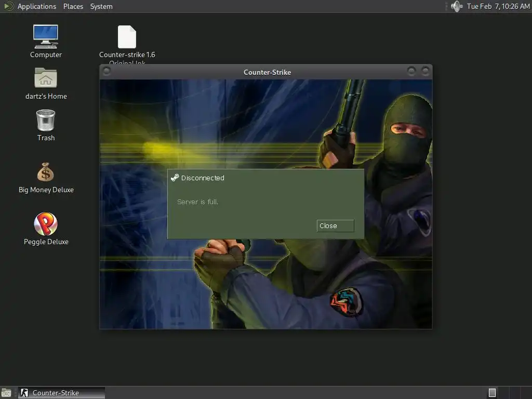
Task: Click the menu icon beside Applications
Action: [8, 6]
